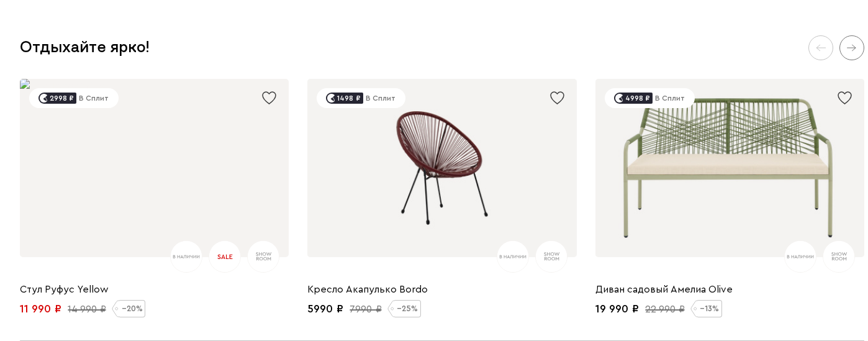Image resolution: width=868 pixels, height=341 pixels.
Task: Add Стул Руфус Yellow to favorites heart
Action: (x=269, y=98)
